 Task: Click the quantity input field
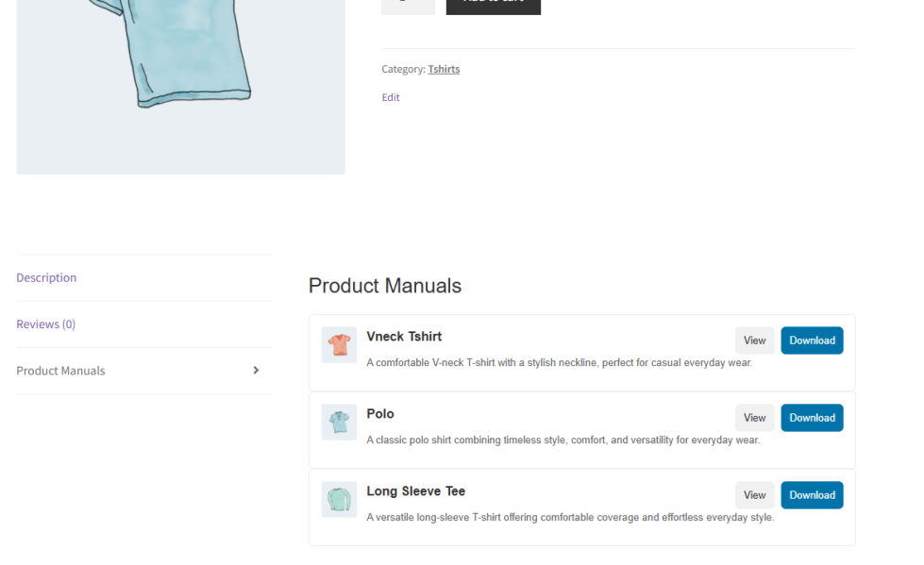coord(408,6)
